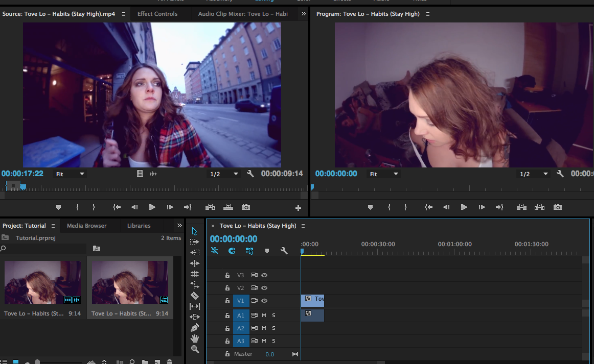
Task: Click Play in the Source monitor
Action: (x=152, y=207)
